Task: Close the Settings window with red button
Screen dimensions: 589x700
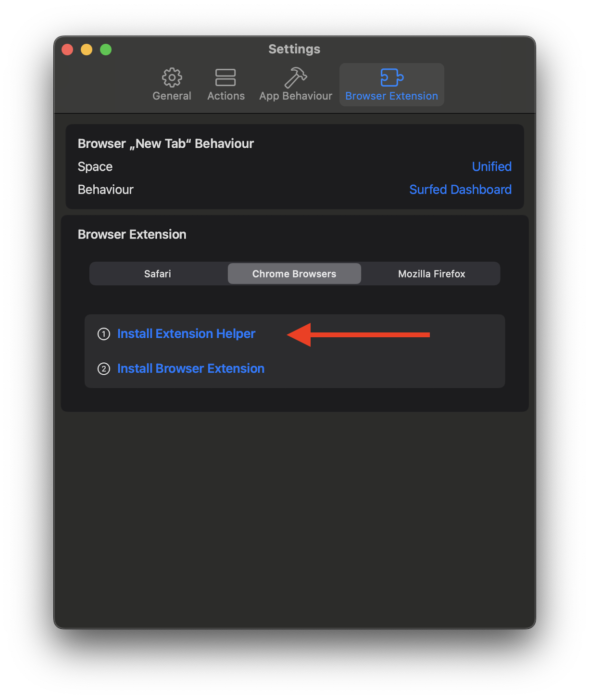Action: (x=67, y=50)
